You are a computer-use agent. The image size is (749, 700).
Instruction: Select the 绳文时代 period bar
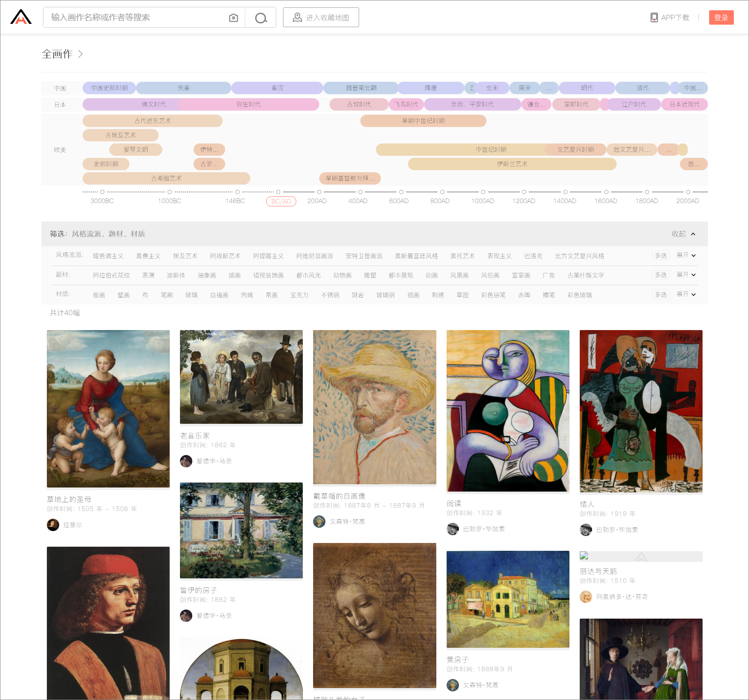(154, 104)
